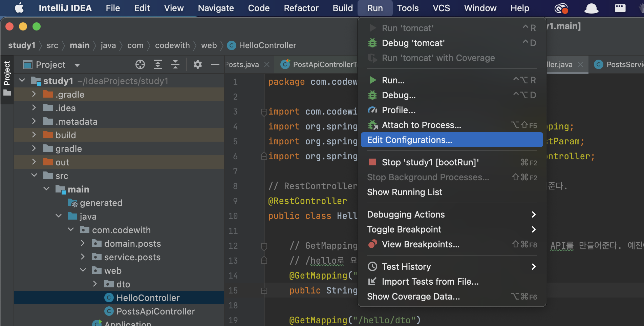Select Show Coverage Data...
The height and width of the screenshot is (326, 644).
[x=452, y=297]
